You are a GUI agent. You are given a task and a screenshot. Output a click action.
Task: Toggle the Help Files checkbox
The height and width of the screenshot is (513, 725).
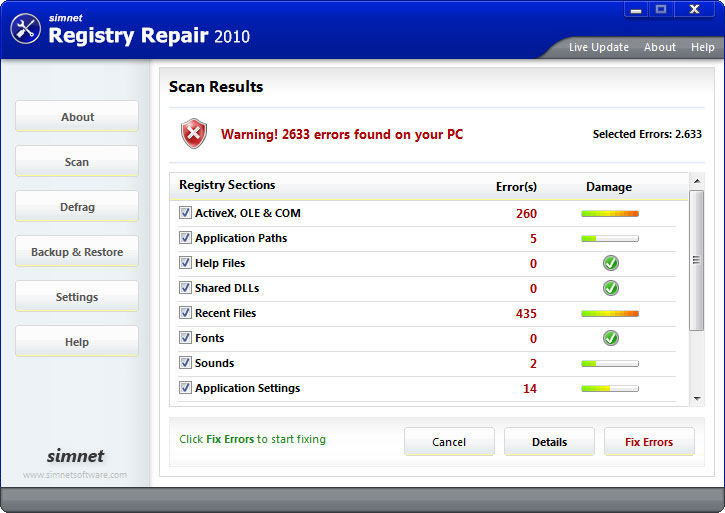(185, 263)
